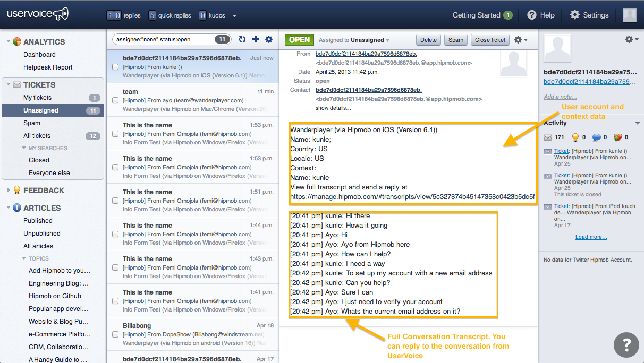Open ticket list settings gear
The height and width of the screenshot is (363, 644).
coord(269,39)
